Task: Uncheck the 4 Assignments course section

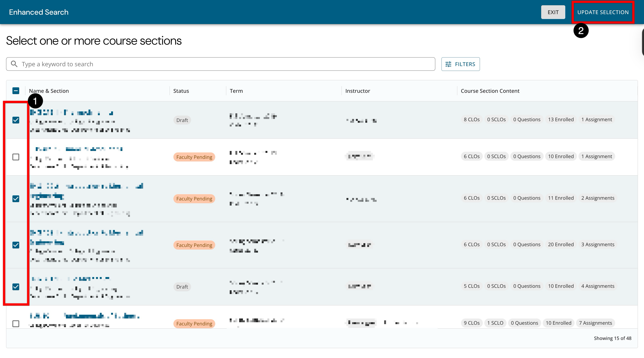Action: tap(16, 286)
